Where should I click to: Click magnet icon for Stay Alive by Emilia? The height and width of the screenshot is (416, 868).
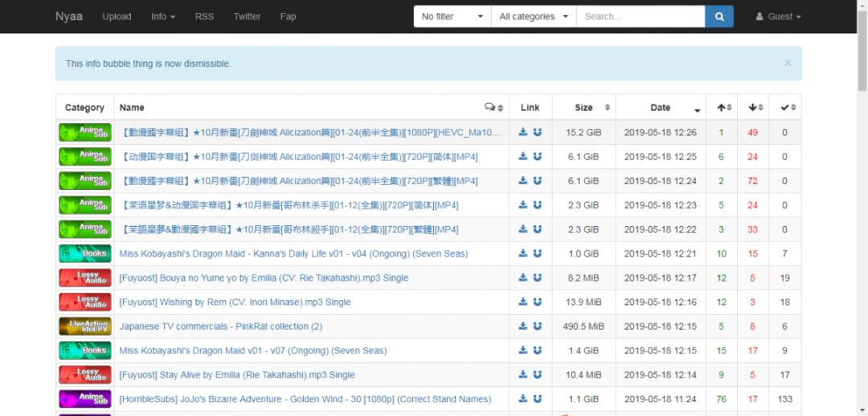pos(538,374)
